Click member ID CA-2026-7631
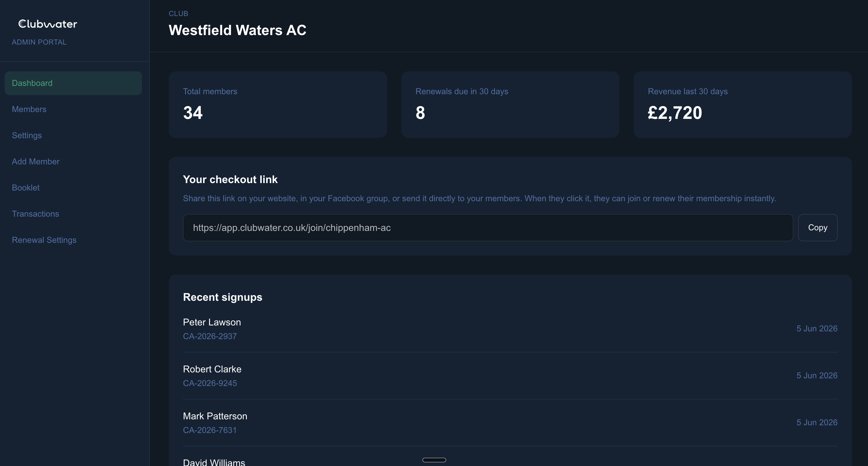Image resolution: width=868 pixels, height=466 pixels. (x=210, y=430)
